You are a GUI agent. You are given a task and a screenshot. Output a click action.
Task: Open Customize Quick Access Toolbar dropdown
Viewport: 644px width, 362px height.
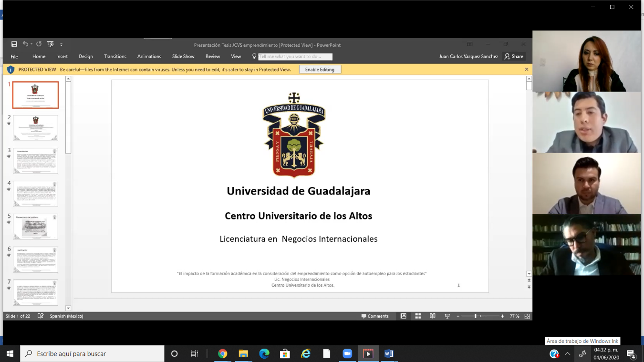pyautogui.click(x=61, y=45)
